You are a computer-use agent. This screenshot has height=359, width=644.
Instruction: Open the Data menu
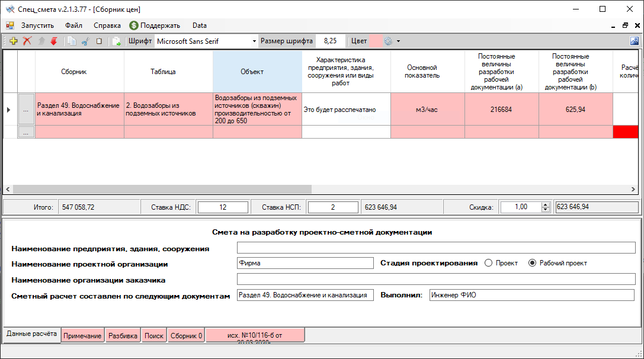pyautogui.click(x=200, y=25)
